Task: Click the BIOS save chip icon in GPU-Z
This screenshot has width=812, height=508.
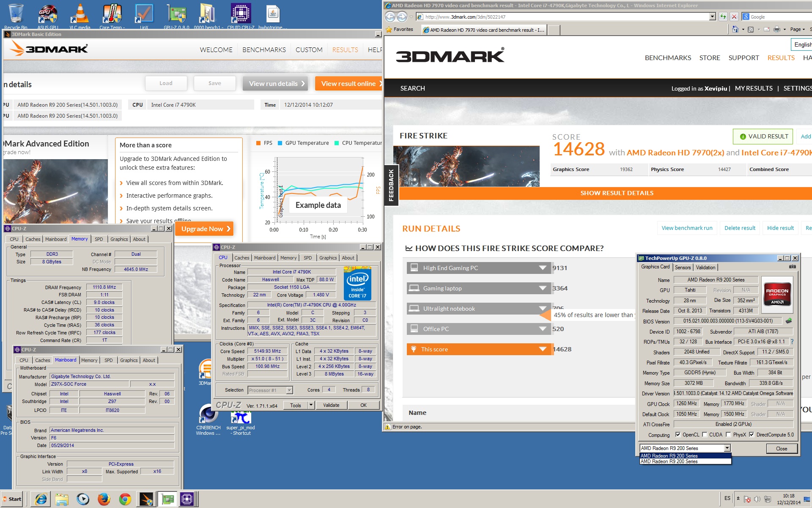Action: click(x=788, y=321)
